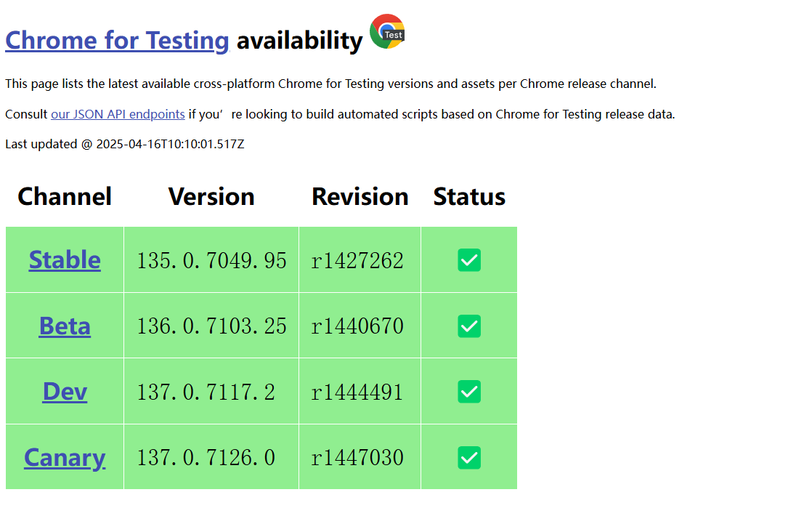The image size is (812, 524).
Task: Open the Chrome for Testing heading link
Action: tap(117, 41)
